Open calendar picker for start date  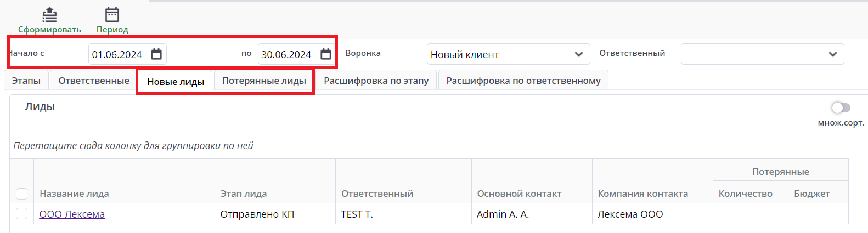click(156, 54)
